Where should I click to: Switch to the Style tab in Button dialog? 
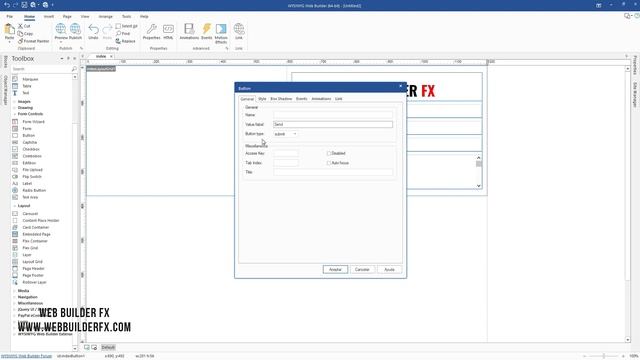(262, 99)
